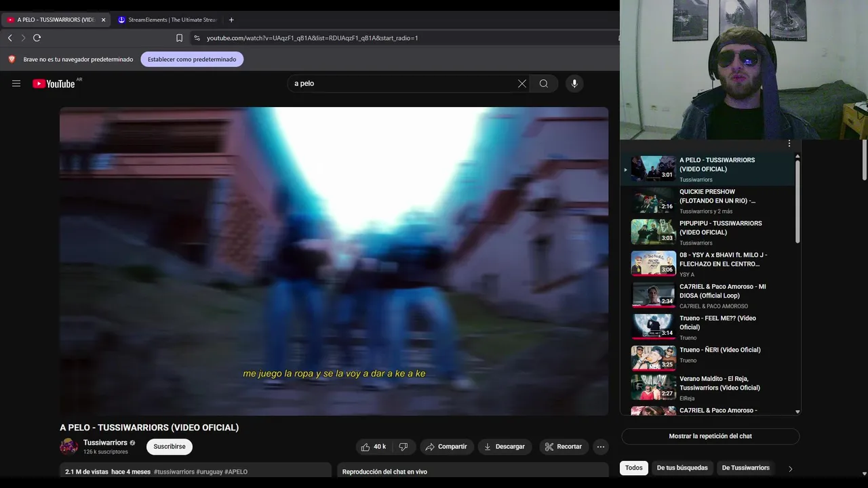Click the Compartir share button

[446, 447]
